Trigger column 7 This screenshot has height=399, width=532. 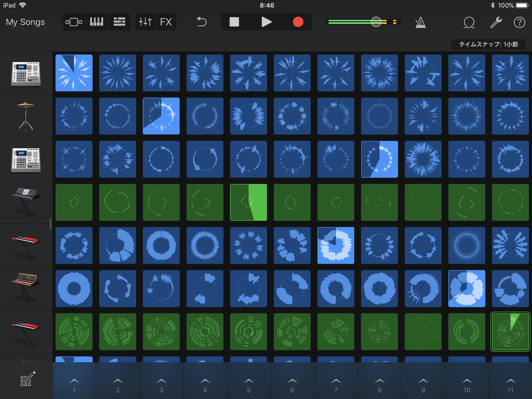[x=336, y=381]
